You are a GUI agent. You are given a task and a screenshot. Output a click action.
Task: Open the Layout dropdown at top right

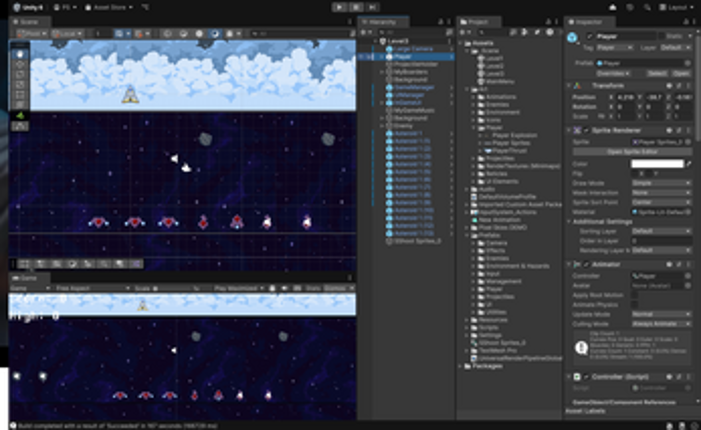[676, 7]
